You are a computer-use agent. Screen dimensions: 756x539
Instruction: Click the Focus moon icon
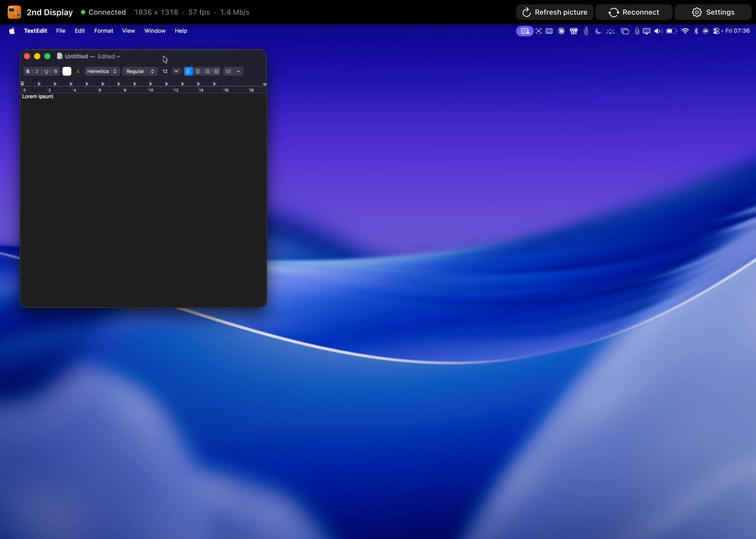(598, 31)
